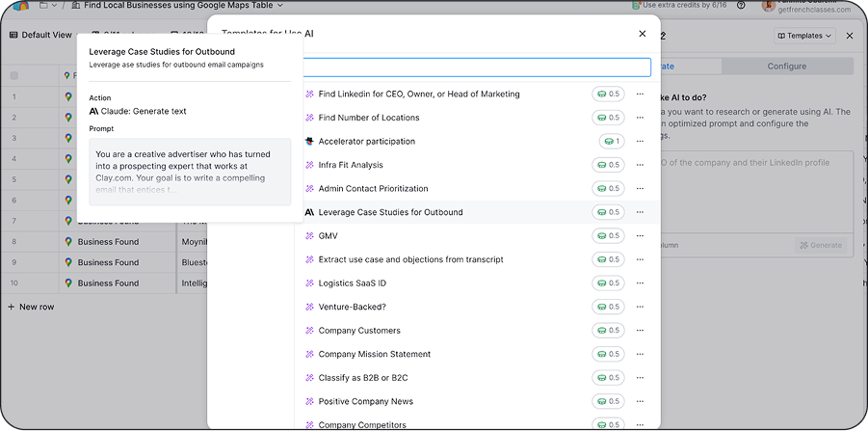Click the magic wand icon beside GMV
The height and width of the screenshot is (431, 868).
(309, 236)
